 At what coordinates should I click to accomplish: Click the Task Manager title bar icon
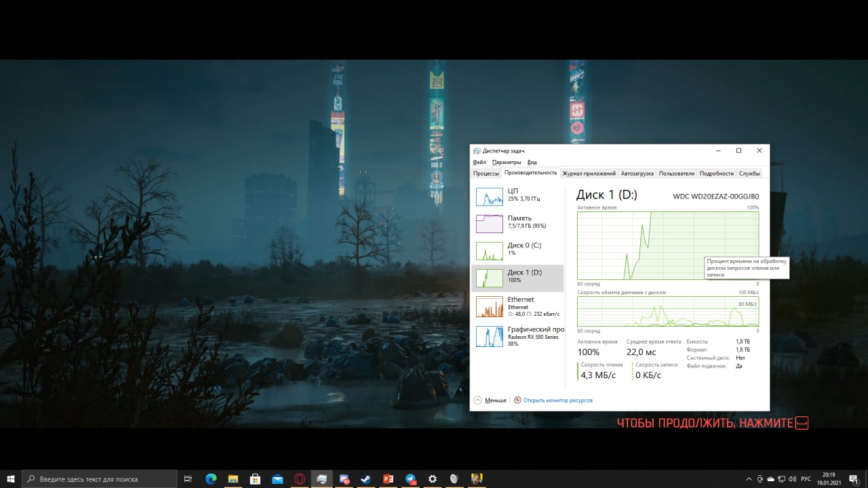click(x=477, y=150)
